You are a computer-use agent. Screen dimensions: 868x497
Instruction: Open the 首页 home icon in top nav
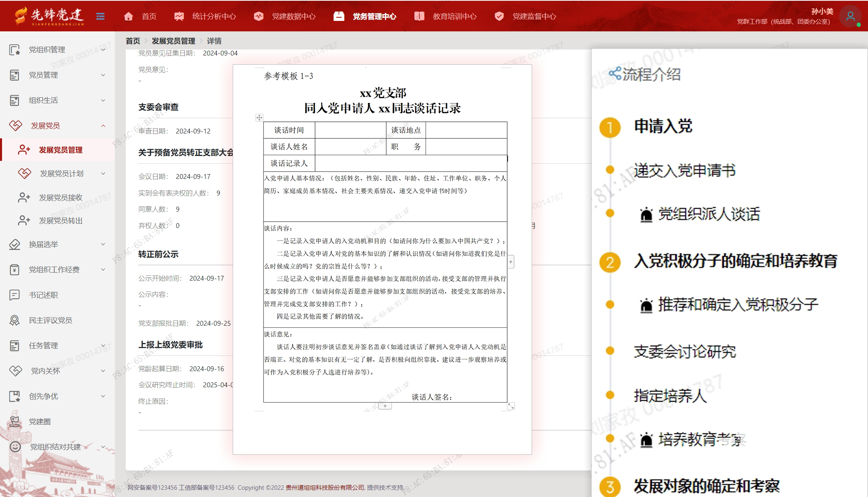[x=128, y=16]
